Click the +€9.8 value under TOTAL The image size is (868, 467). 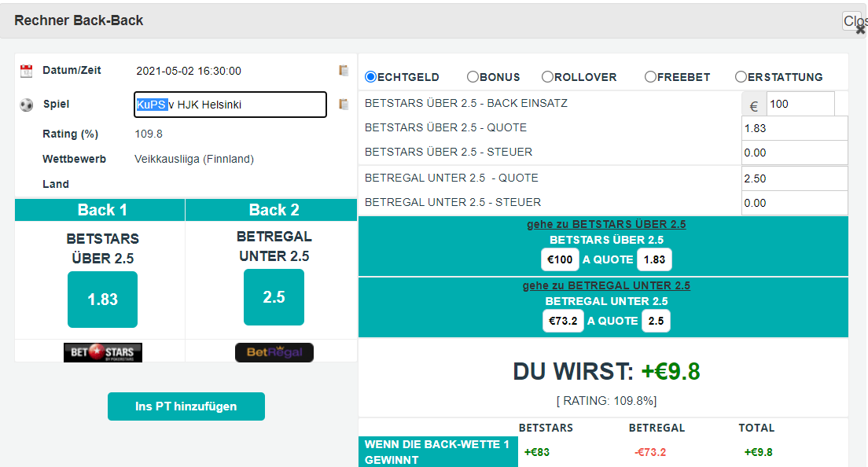pyautogui.click(x=759, y=452)
